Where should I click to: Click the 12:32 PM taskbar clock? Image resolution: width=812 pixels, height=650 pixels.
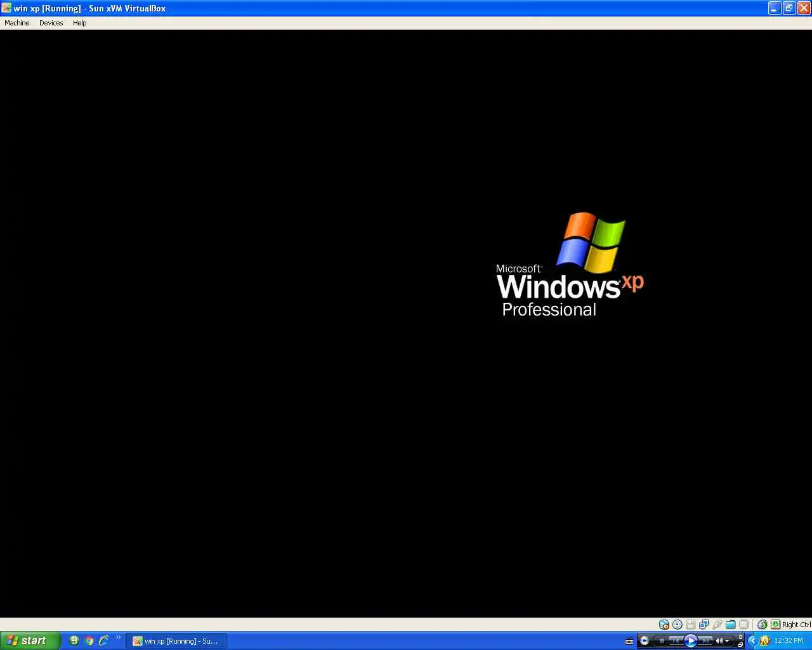click(789, 640)
